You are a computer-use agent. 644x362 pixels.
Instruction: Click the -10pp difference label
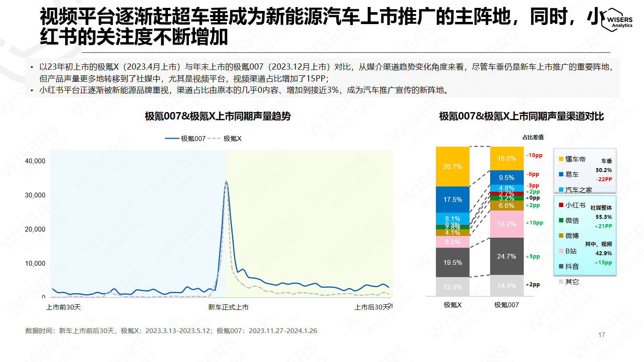tap(534, 155)
